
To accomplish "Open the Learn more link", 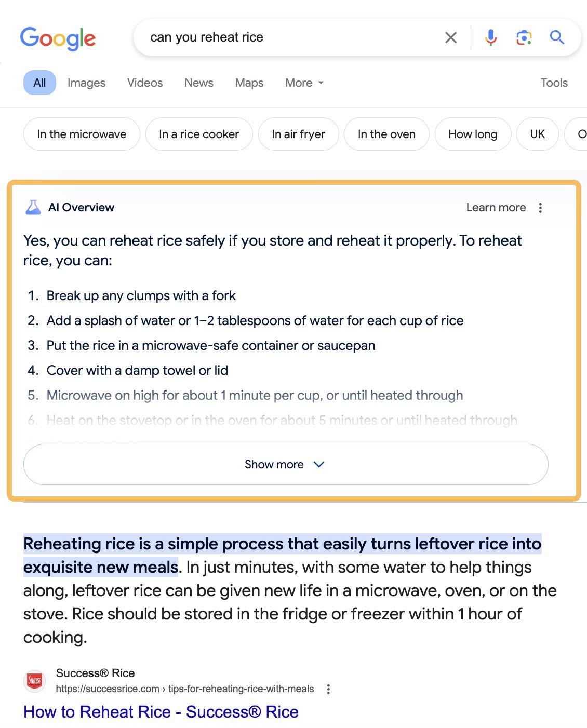I will coord(496,207).
